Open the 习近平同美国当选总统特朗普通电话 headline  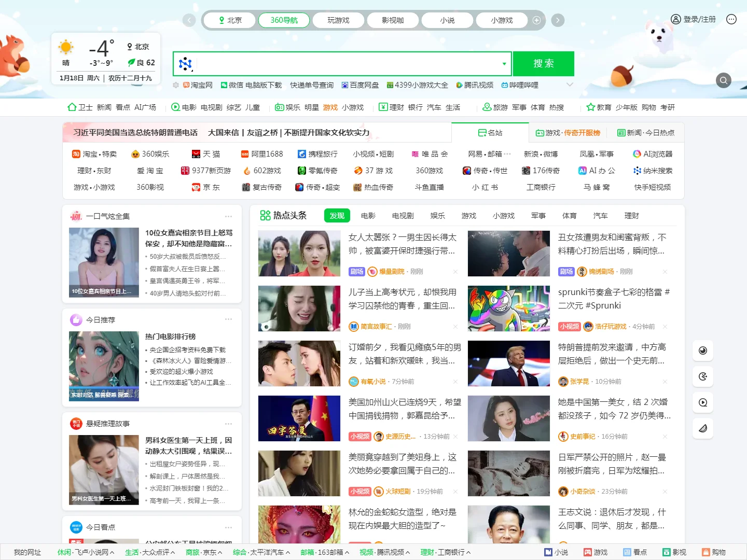(x=135, y=133)
